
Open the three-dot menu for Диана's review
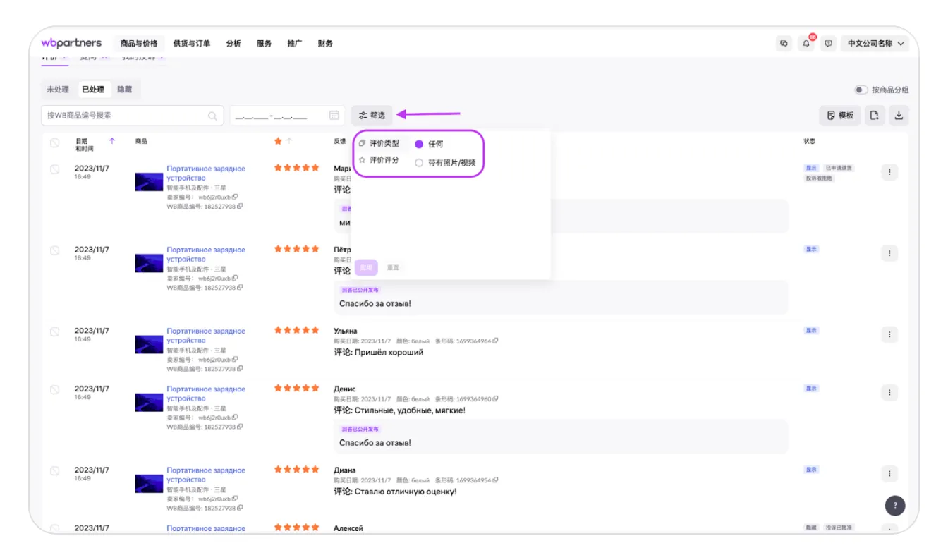(889, 473)
